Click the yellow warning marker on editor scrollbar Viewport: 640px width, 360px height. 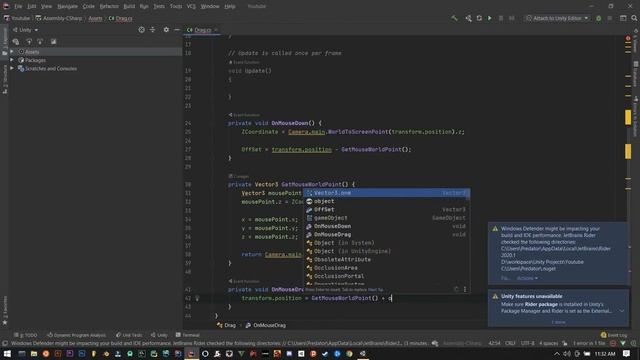628,118
